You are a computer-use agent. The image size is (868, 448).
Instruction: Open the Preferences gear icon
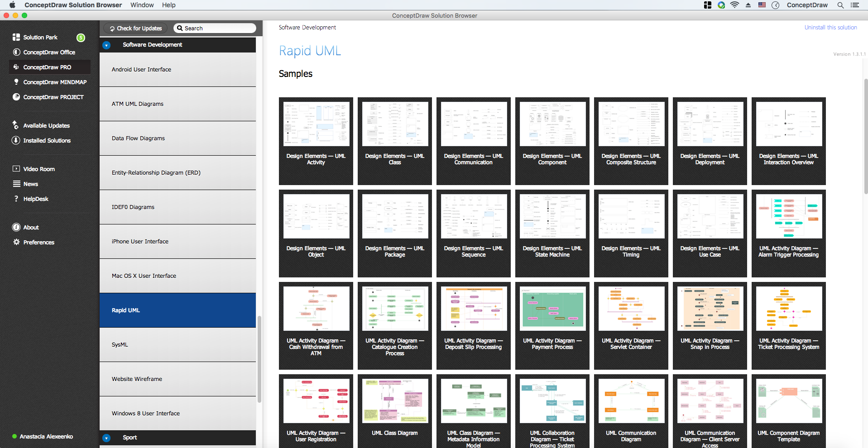pos(16,242)
